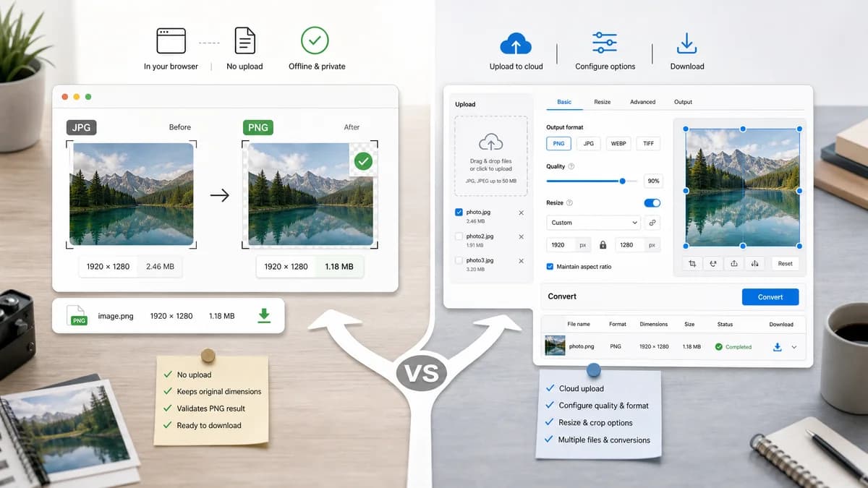Click the document icon above the "No upload" label

coord(245,40)
